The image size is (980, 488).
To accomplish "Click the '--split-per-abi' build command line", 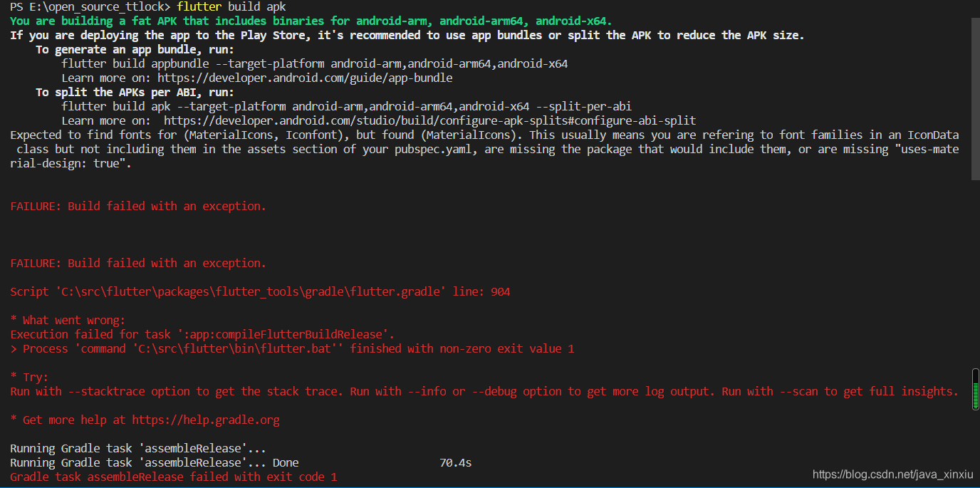I will 347,106.
